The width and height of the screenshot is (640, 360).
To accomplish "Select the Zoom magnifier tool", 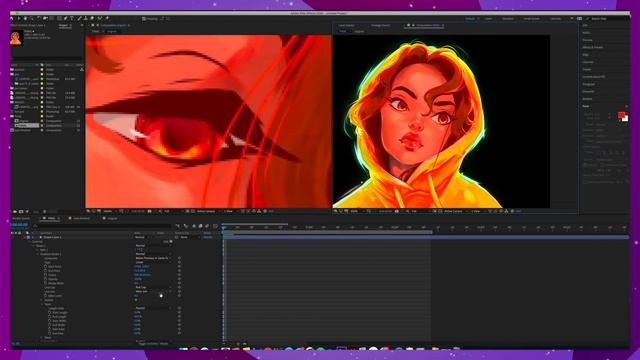I will tap(32, 18).
